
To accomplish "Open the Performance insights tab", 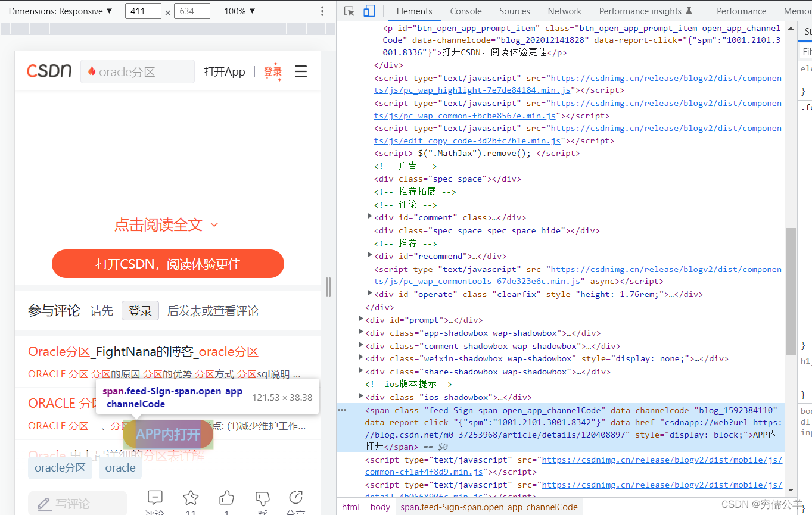I will tap(646, 11).
